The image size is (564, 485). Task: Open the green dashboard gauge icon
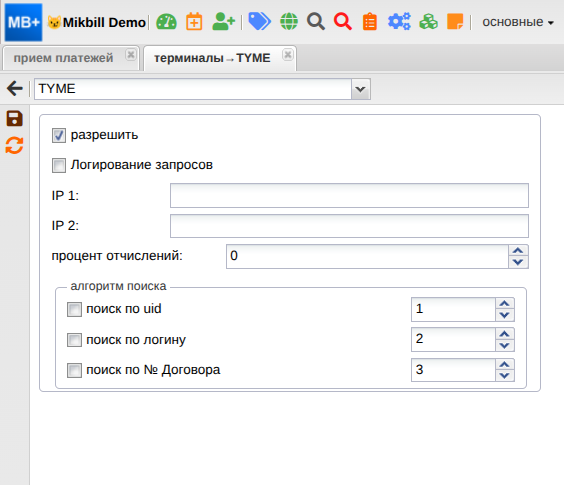(x=166, y=22)
